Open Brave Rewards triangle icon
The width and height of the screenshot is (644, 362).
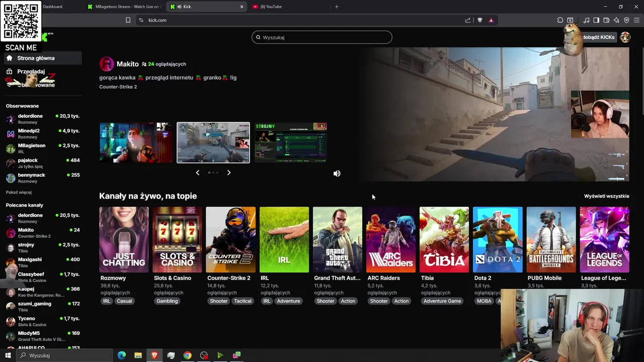point(491,20)
